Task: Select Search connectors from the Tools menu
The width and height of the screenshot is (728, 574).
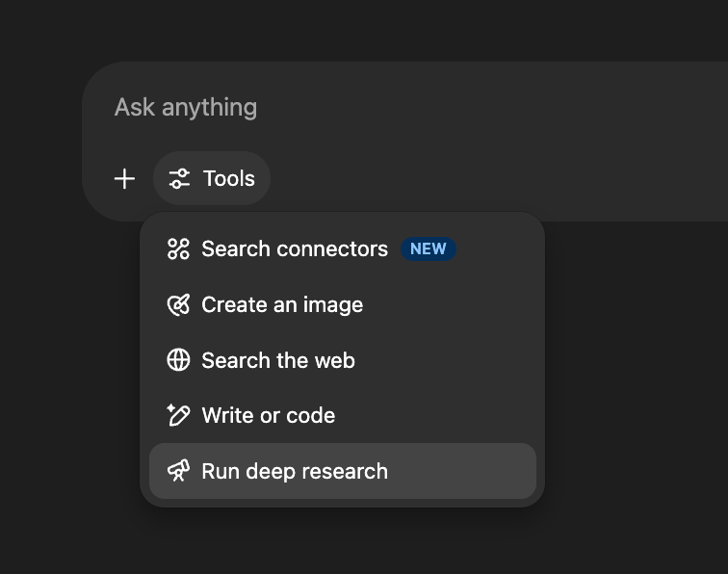Action: [x=294, y=249]
